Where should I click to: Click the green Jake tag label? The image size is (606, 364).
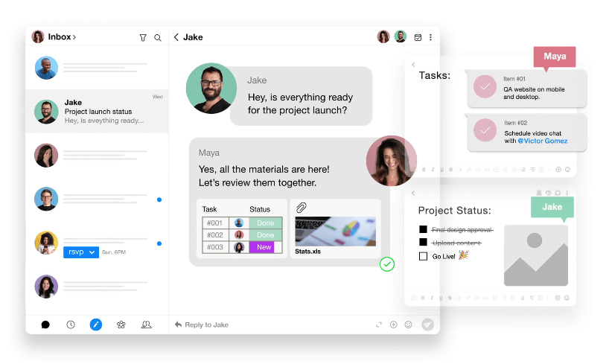point(552,207)
